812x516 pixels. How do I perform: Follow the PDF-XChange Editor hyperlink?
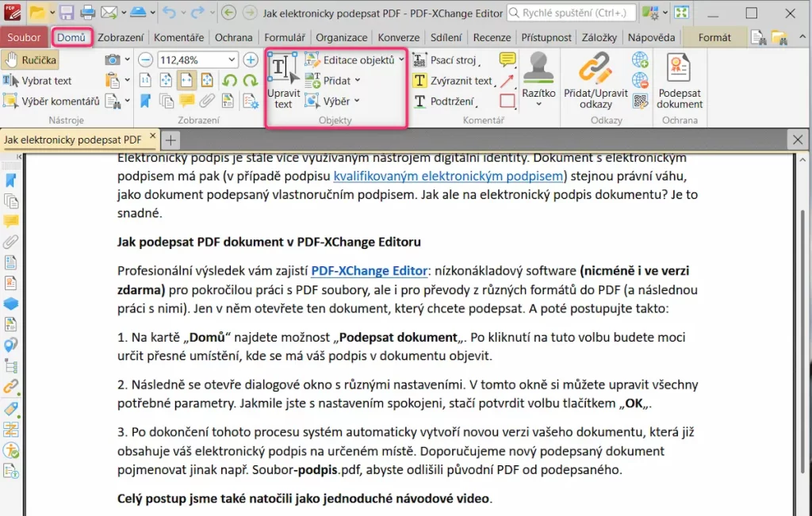370,270
